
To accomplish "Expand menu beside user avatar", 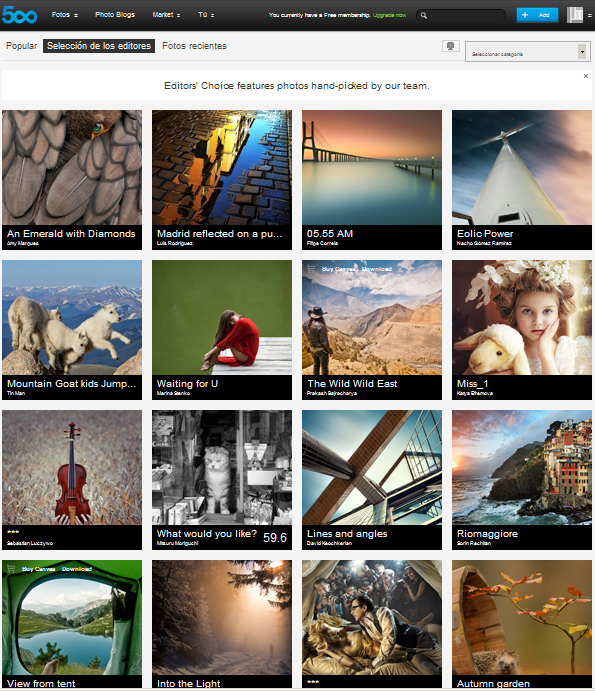I will 589,15.
